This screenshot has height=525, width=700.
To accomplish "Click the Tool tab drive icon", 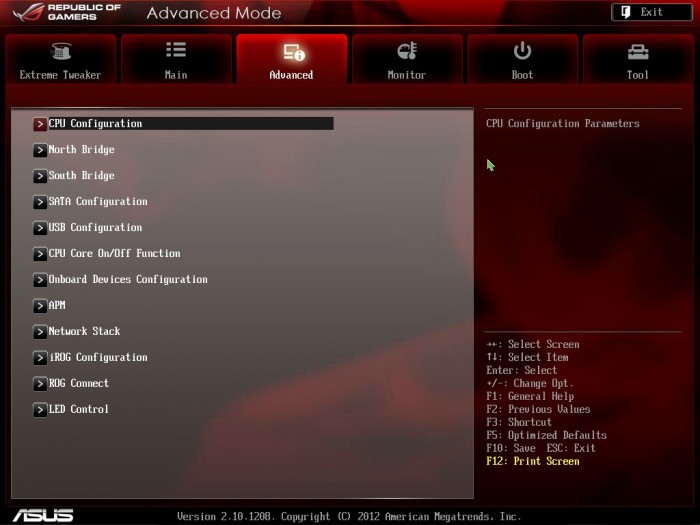I will pos(638,52).
